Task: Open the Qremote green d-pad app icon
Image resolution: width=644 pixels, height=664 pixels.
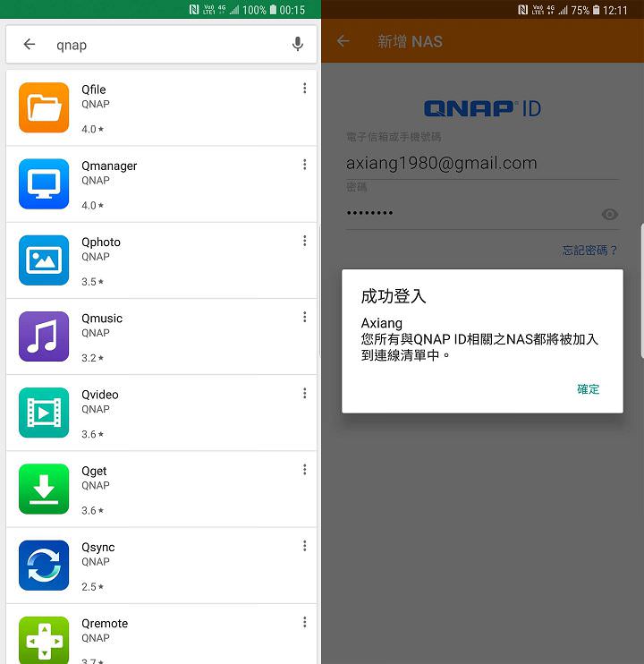Action: 44,641
